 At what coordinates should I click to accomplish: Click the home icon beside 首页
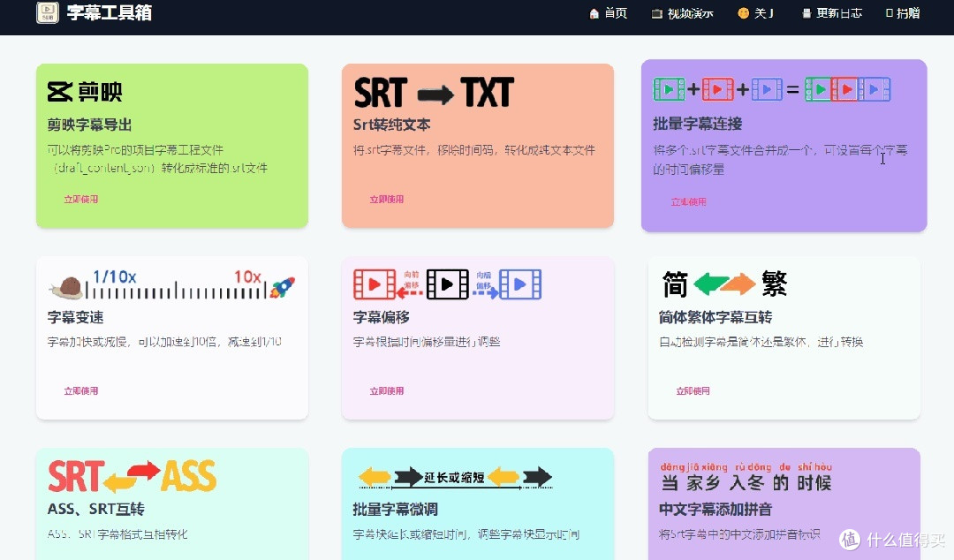pyautogui.click(x=594, y=13)
